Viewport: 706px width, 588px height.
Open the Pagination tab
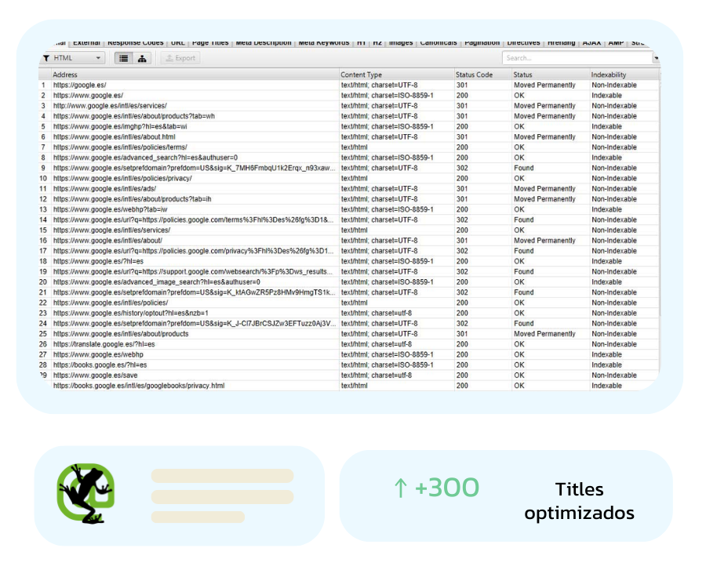point(482,43)
